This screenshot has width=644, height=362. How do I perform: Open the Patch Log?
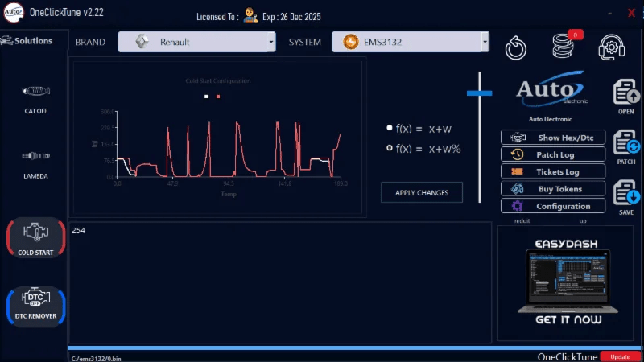tap(553, 154)
